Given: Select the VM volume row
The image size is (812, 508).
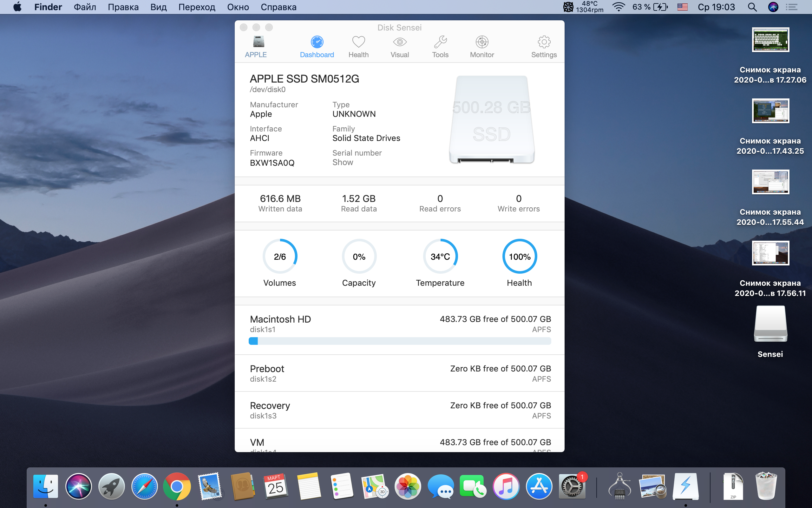Looking at the screenshot, I should pyautogui.click(x=400, y=440).
